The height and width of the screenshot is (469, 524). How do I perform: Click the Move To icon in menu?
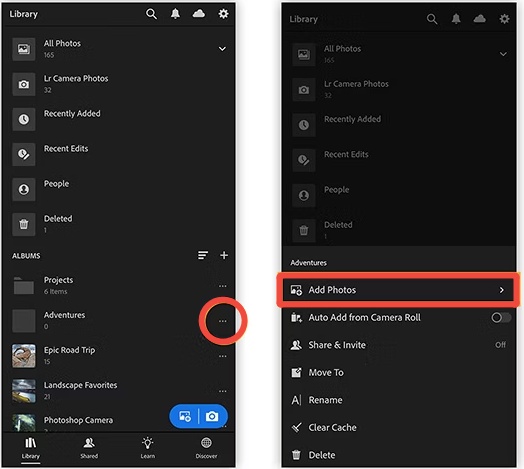296,372
